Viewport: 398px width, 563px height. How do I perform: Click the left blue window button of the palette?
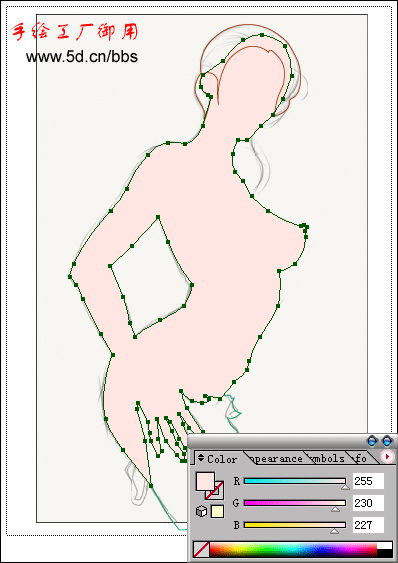[372, 441]
